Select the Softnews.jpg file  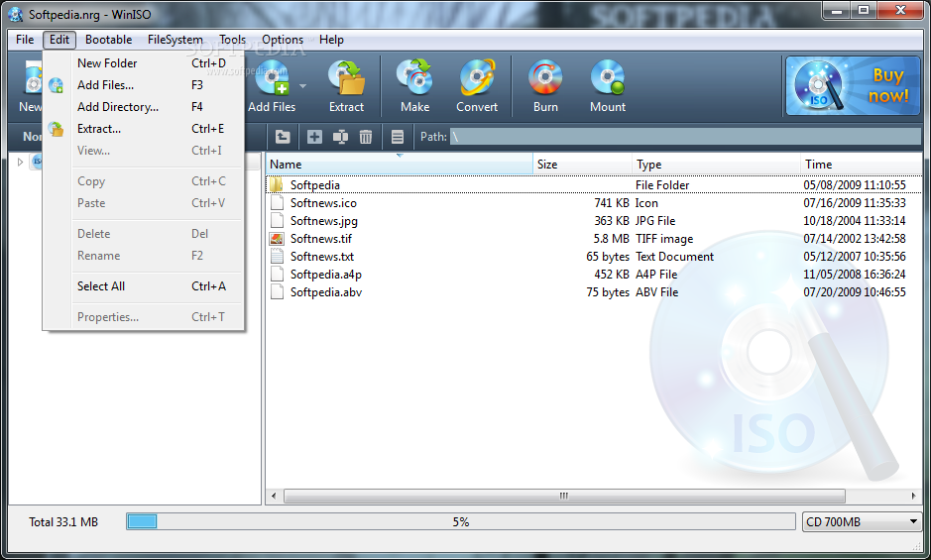[x=594, y=221]
